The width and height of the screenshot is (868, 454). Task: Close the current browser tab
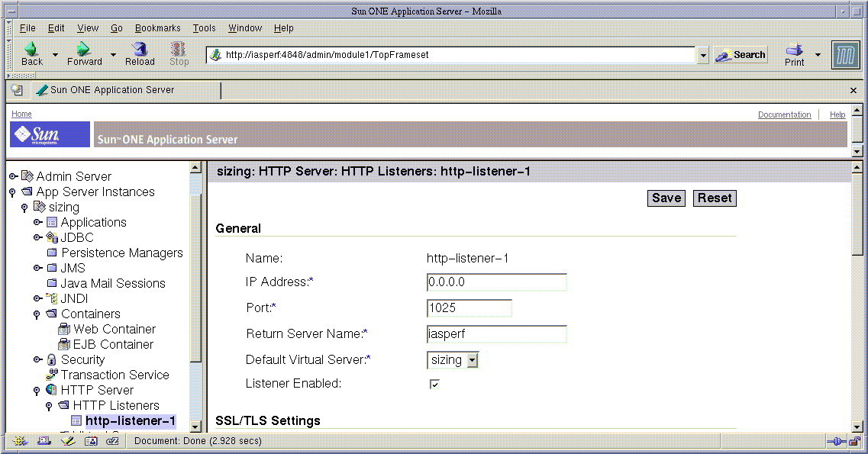point(853,90)
